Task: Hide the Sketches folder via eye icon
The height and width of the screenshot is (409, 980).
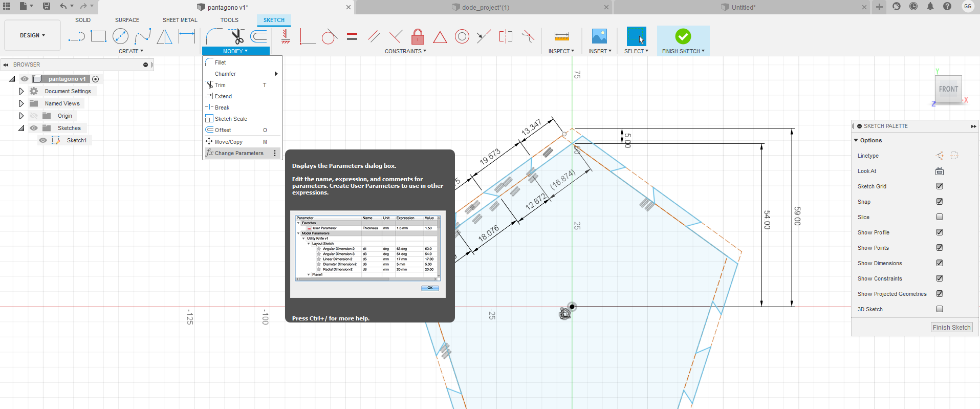Action: tap(34, 128)
